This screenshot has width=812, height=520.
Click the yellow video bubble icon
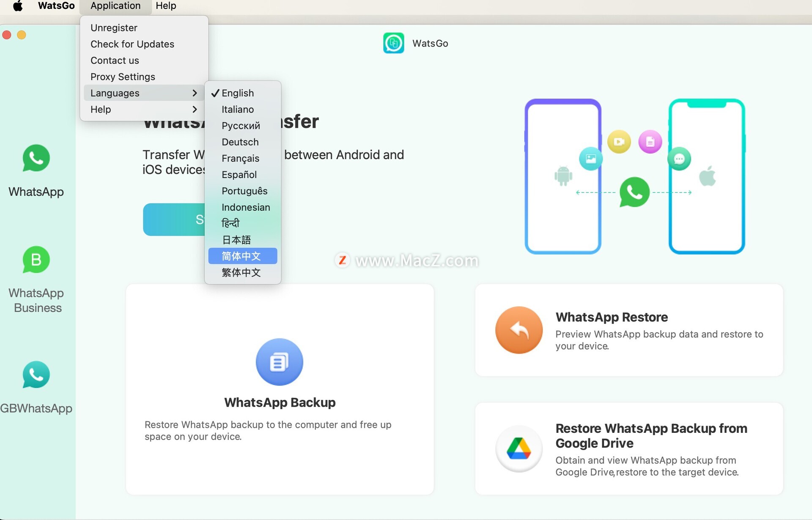[x=619, y=142]
